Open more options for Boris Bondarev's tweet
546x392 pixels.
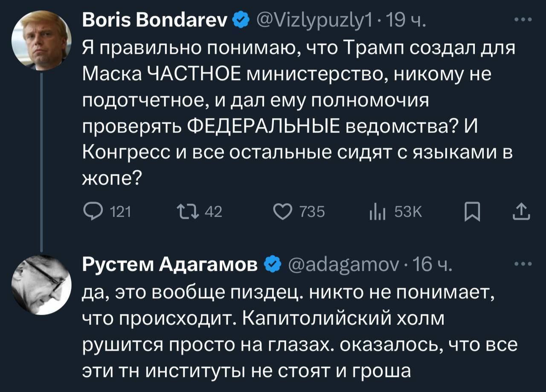523,20
